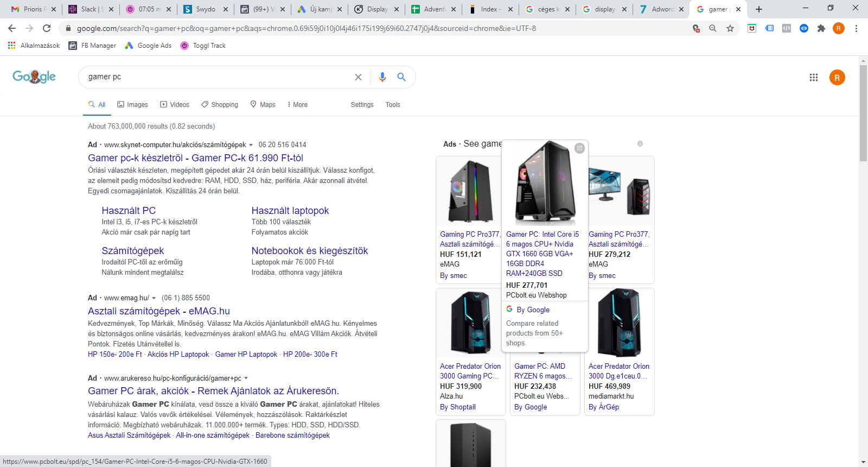Screen dimensions: 868x467
Task: Expand arukereso.hu ad URL dropdown arrow
Action: pyautogui.click(x=246, y=378)
